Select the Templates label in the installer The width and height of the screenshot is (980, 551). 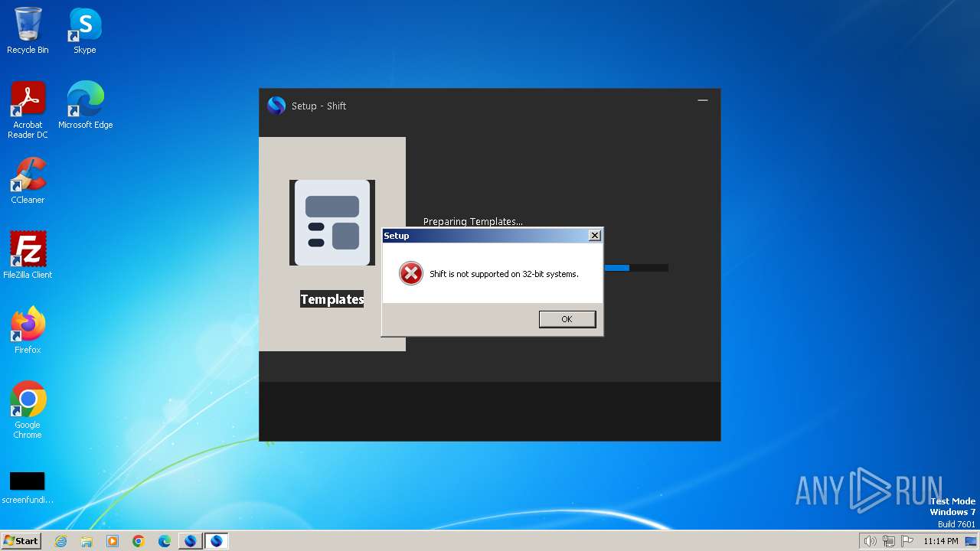pos(332,299)
